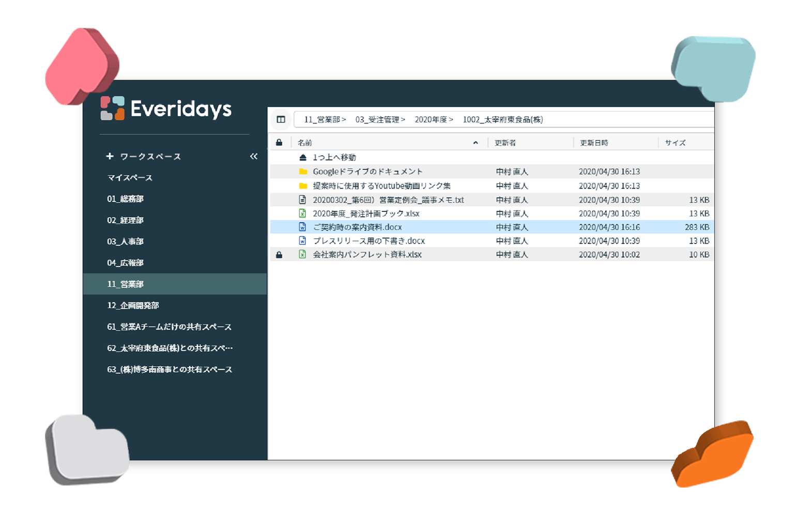Image resolution: width=797 pixels, height=532 pixels.
Task: Click the text file icon of the 議事メモ
Action: [x=302, y=199]
